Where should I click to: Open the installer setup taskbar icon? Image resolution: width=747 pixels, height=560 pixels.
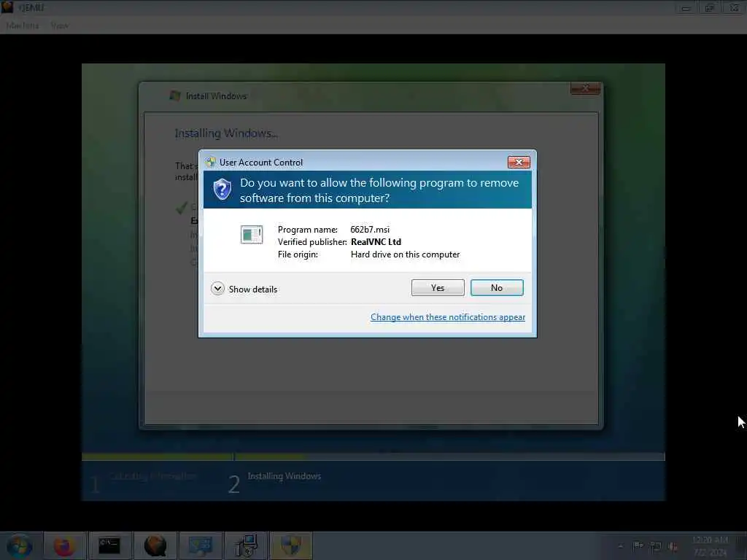click(246, 545)
